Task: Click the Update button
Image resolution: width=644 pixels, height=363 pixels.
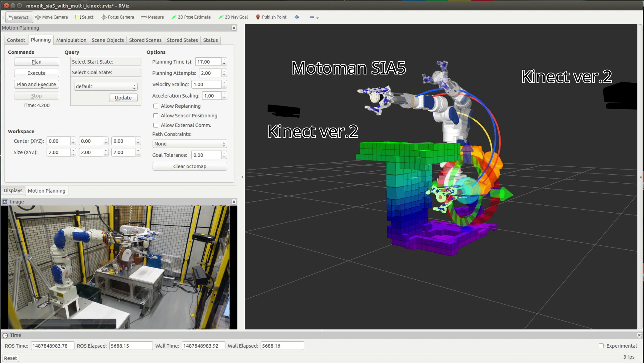Action: coord(123,98)
